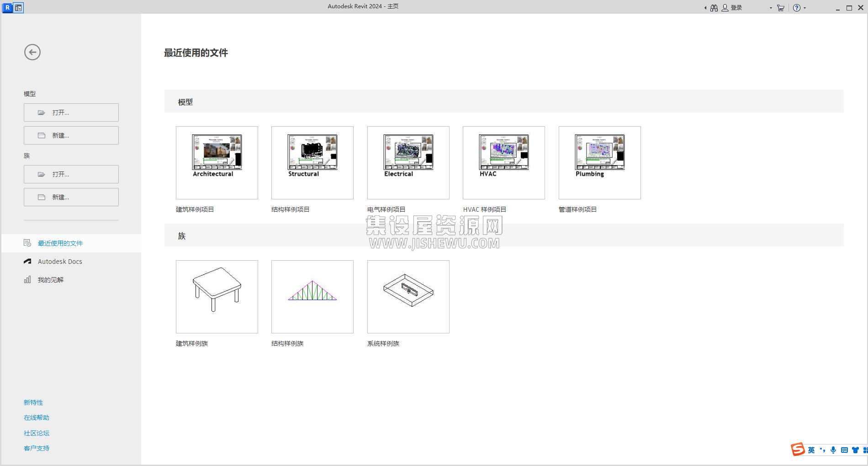Click the shopping cart icon
This screenshot has width=868, height=466.
tap(780, 8)
